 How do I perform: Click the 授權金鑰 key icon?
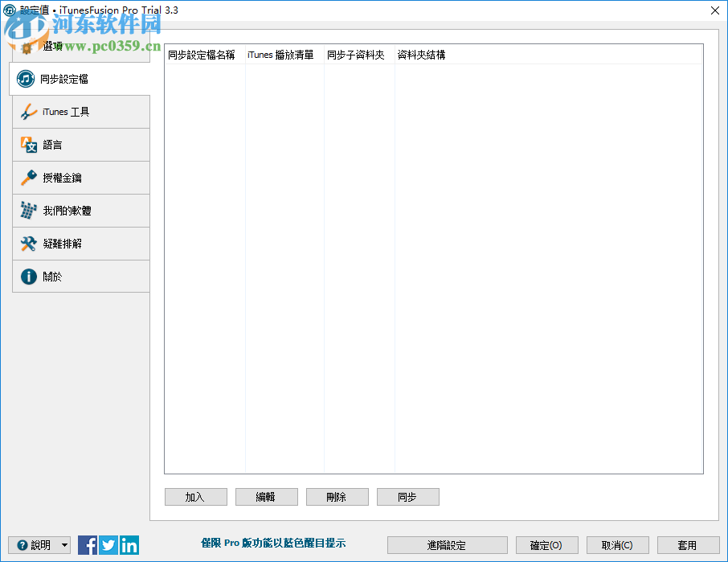click(28, 178)
